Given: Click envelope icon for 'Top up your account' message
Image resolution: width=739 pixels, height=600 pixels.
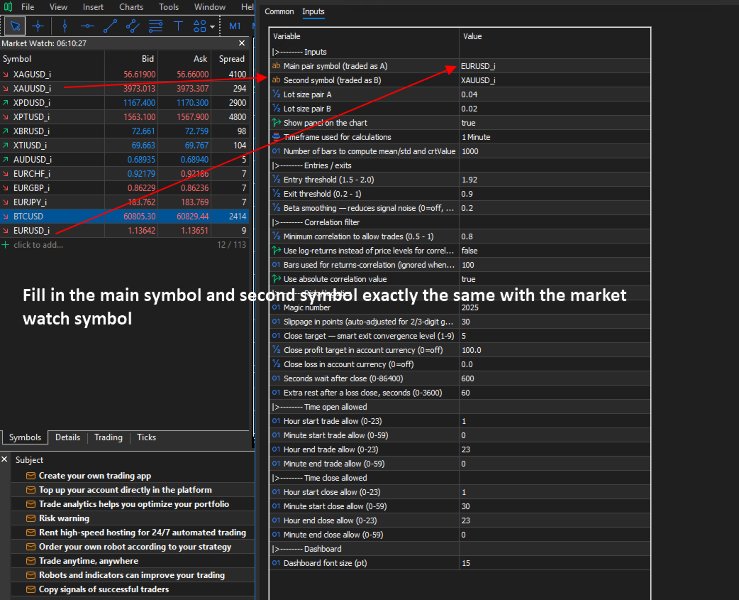Looking at the screenshot, I should click(31, 490).
